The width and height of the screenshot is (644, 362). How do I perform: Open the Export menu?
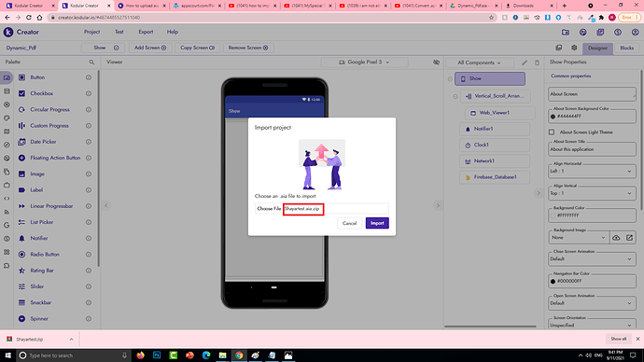pyautogui.click(x=146, y=32)
